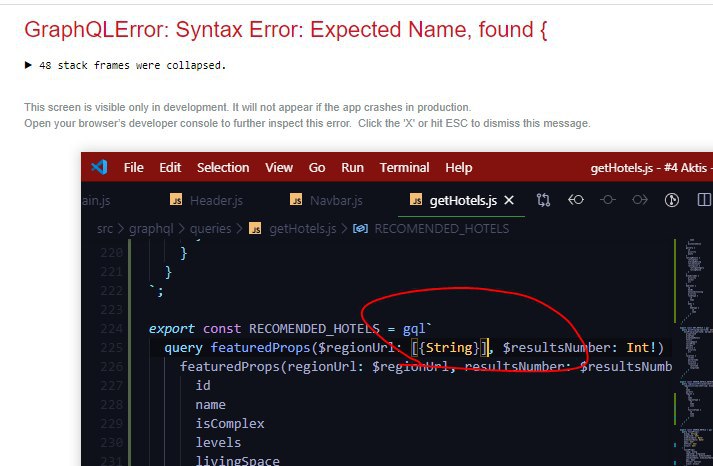Open the Selection menu
The image size is (713, 466).
pyautogui.click(x=223, y=168)
